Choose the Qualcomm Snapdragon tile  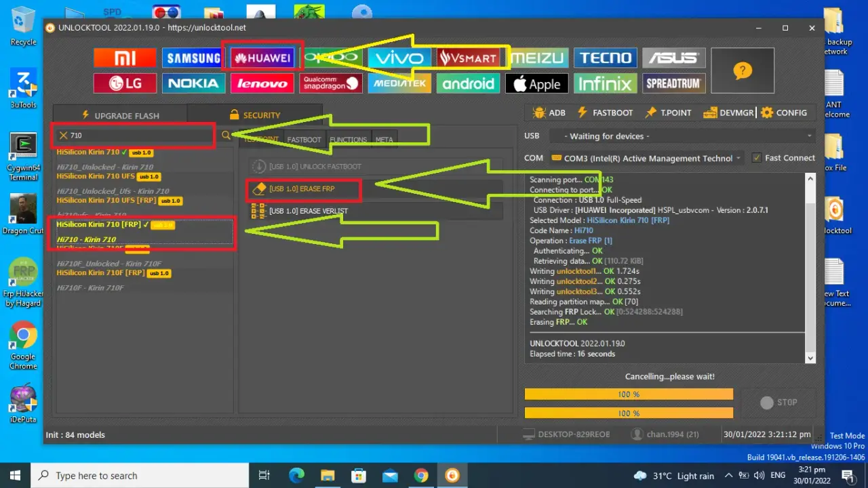[331, 83]
